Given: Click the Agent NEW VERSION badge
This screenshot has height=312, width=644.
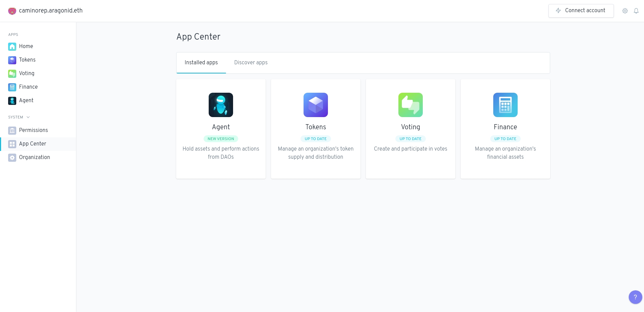Looking at the screenshot, I should click(221, 139).
